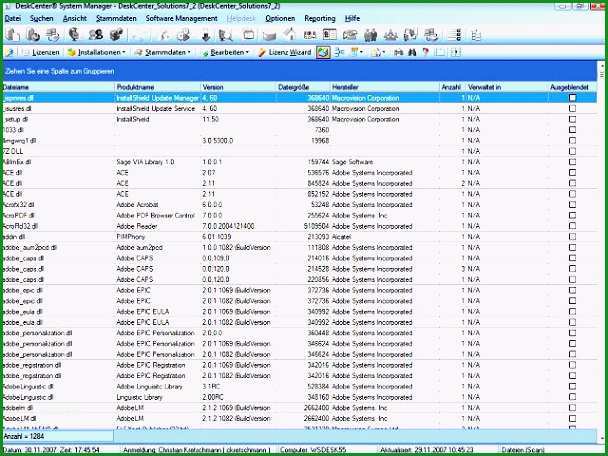Click the overlapping cards icon left of businessmen

[350, 35]
